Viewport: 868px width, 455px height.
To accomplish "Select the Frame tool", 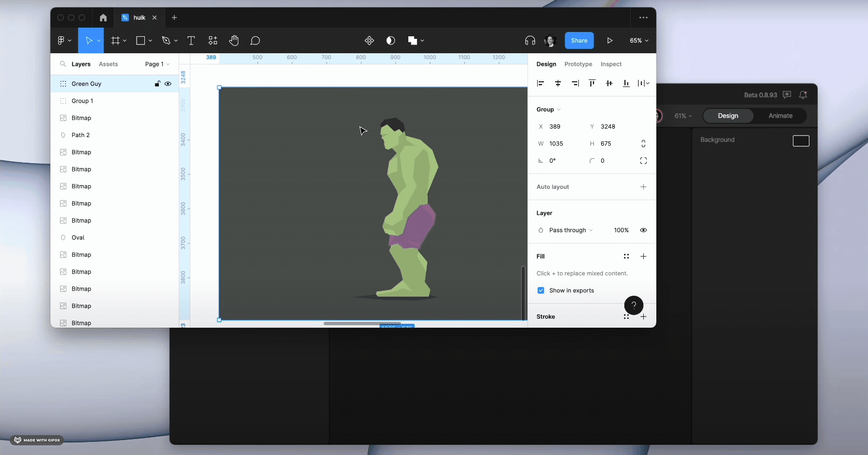I will click(x=115, y=41).
